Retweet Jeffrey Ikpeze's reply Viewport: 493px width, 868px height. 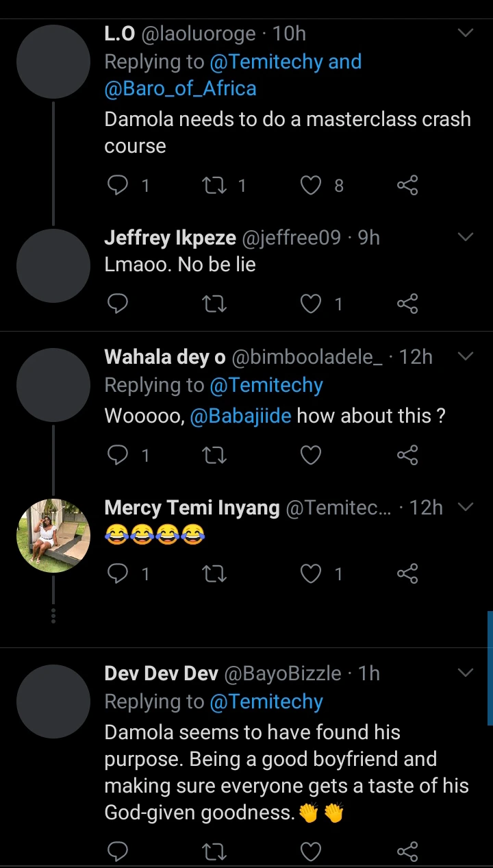pyautogui.click(x=215, y=303)
